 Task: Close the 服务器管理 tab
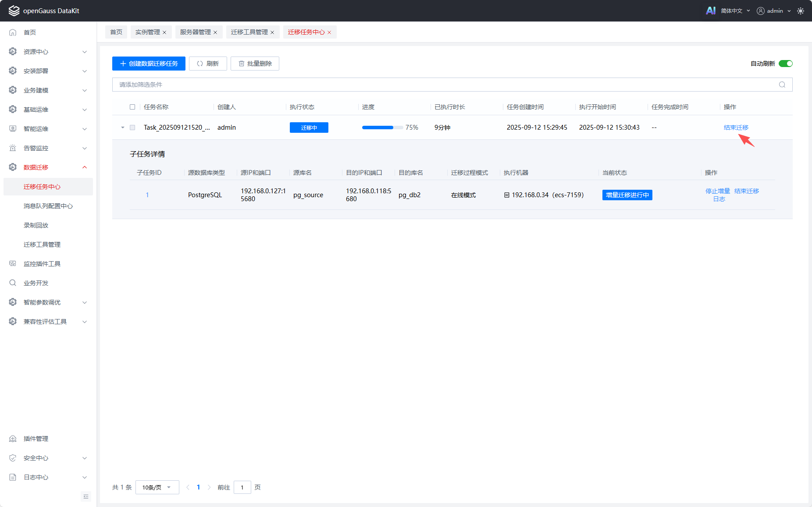[x=215, y=32]
